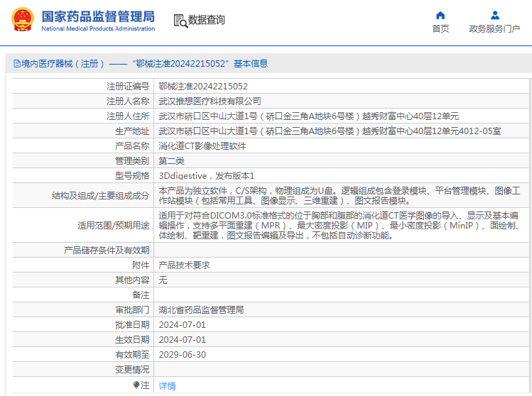Click registration number 鄂械注准20242215052 cell

tap(342, 86)
